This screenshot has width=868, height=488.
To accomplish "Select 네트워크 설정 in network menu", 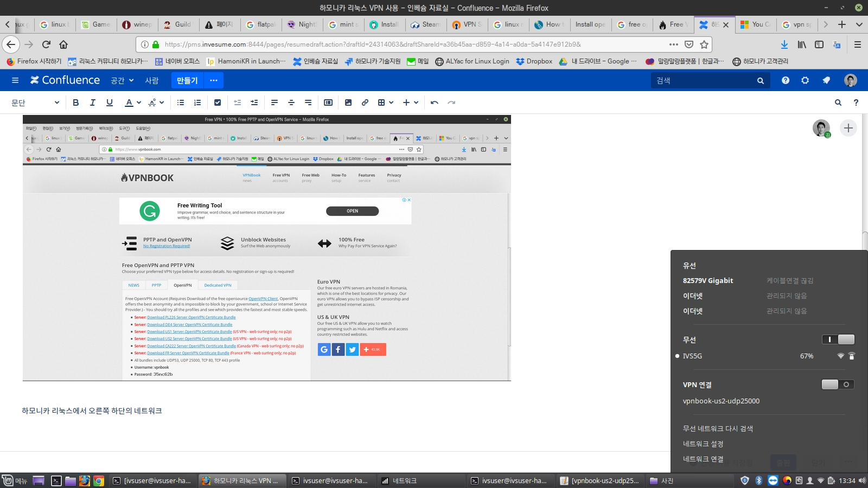I will tap(703, 444).
